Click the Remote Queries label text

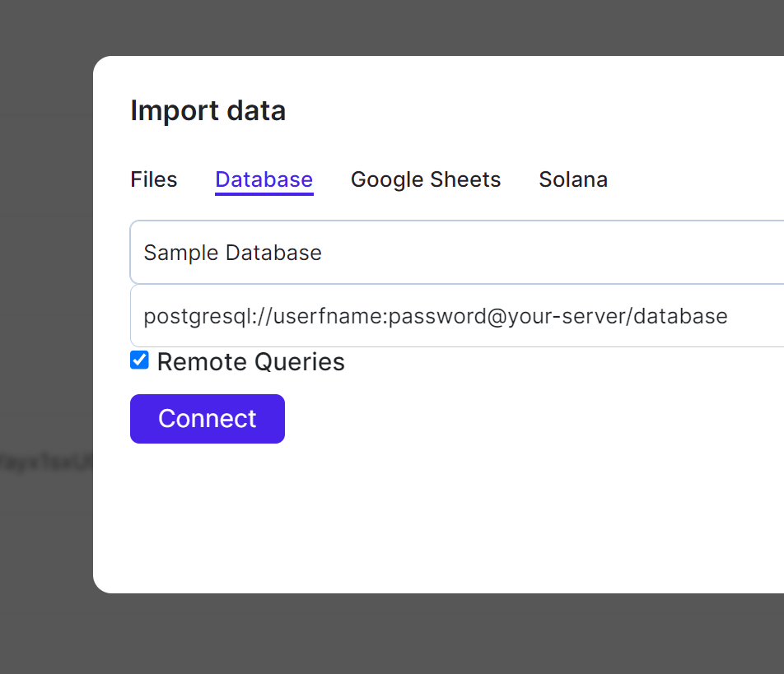pos(250,362)
